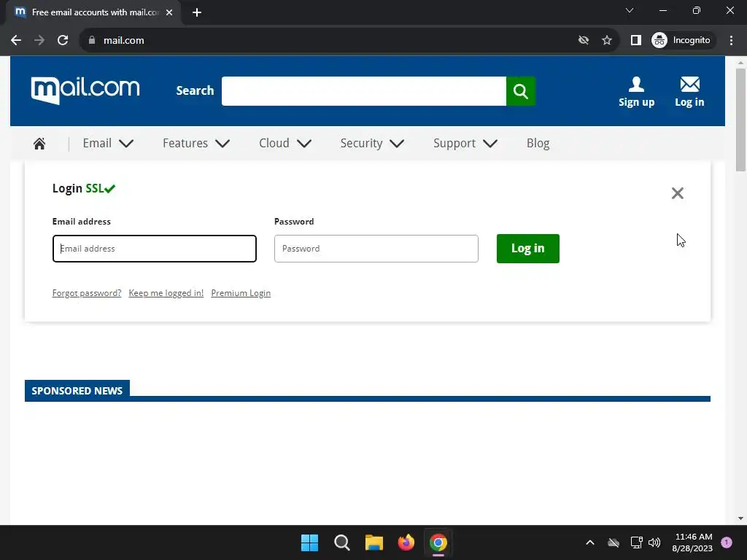Open the Blog page
Screen dimensions: 747x560
(538, 144)
